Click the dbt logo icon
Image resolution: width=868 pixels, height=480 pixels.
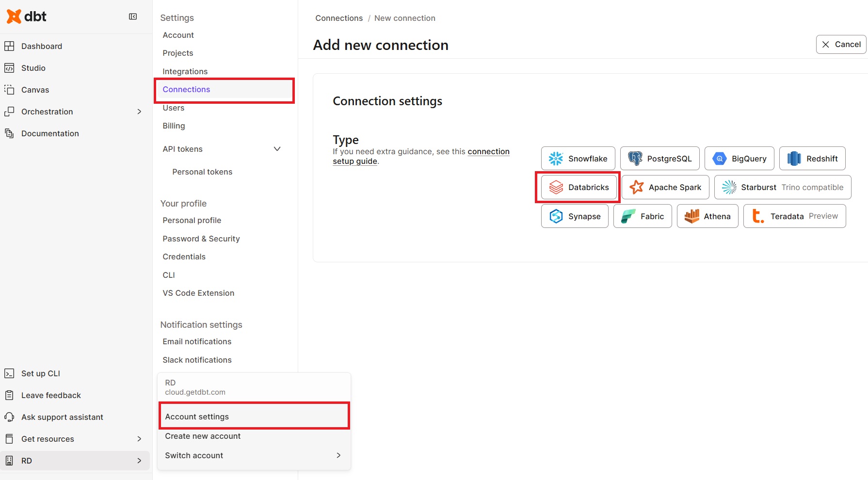point(14,16)
